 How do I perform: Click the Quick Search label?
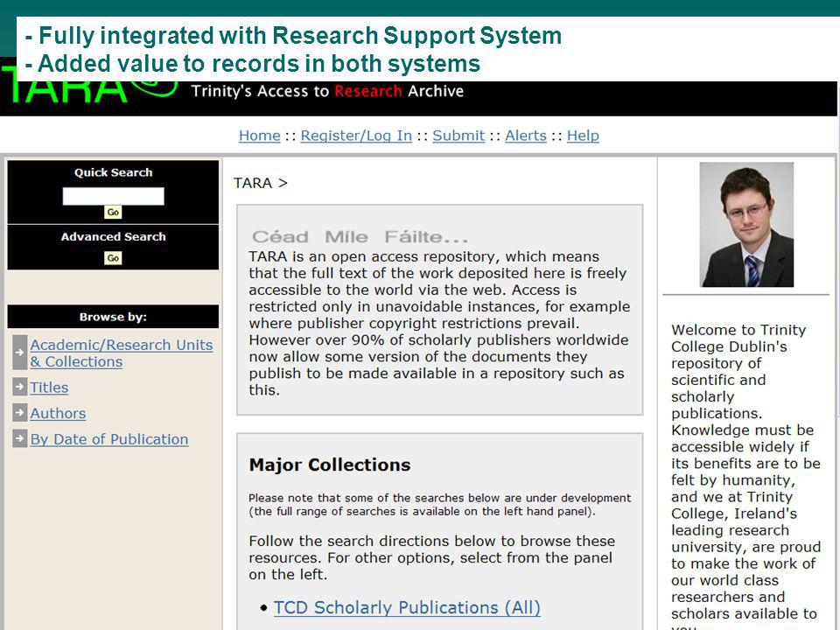click(x=113, y=172)
